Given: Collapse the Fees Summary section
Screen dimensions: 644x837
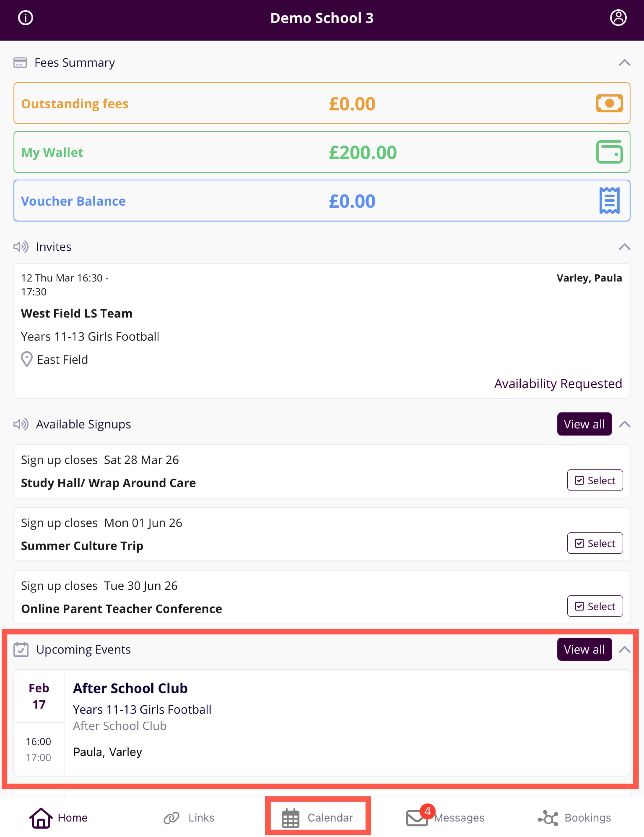Looking at the screenshot, I should click(624, 62).
